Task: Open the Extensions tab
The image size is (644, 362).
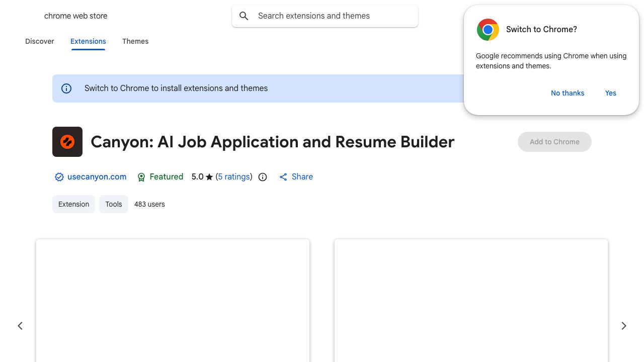Action: point(88,41)
